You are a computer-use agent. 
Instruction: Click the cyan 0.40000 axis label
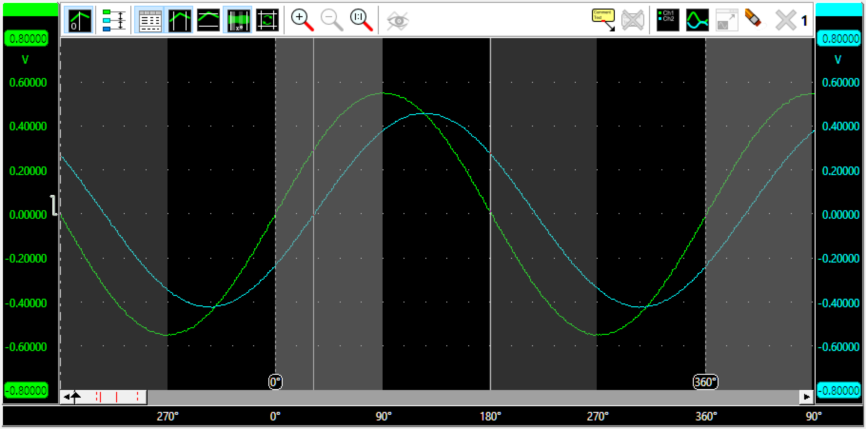pos(841,126)
